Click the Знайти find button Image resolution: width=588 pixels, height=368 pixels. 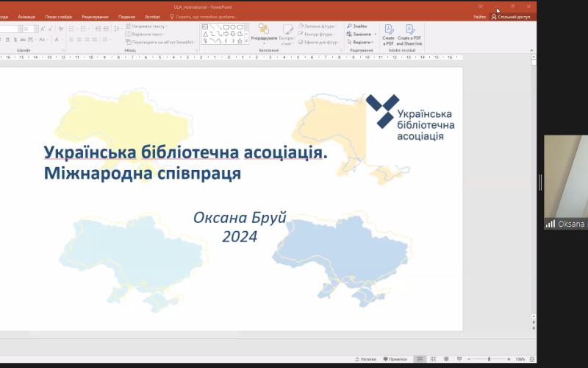click(x=356, y=26)
